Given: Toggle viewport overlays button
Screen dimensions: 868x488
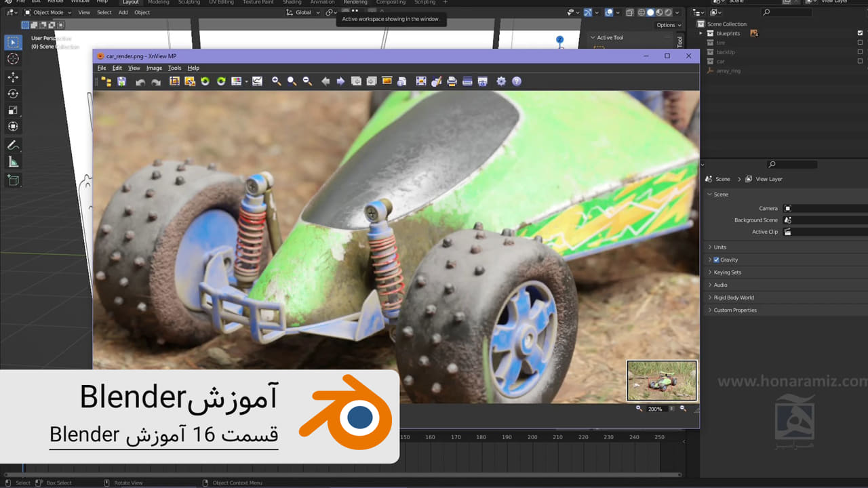Looking at the screenshot, I should tap(610, 12).
